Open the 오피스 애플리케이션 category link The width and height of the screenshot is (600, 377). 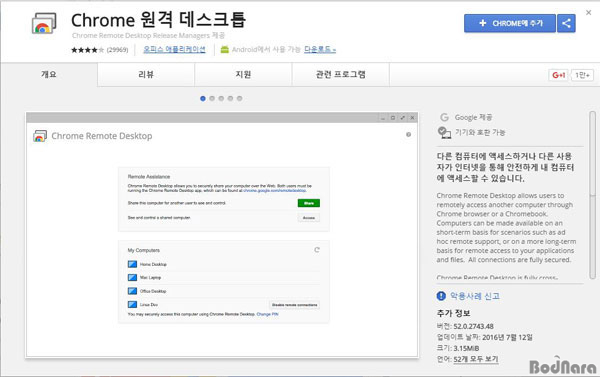174,49
